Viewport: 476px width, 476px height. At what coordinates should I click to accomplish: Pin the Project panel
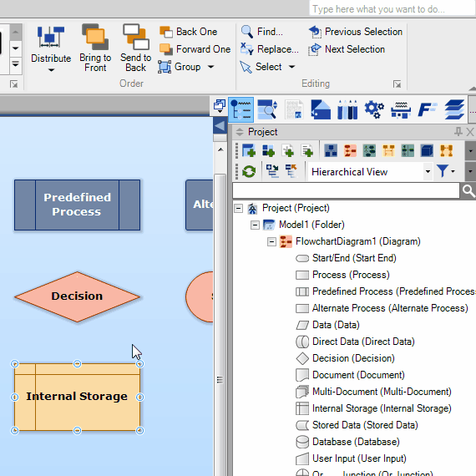coord(458,132)
